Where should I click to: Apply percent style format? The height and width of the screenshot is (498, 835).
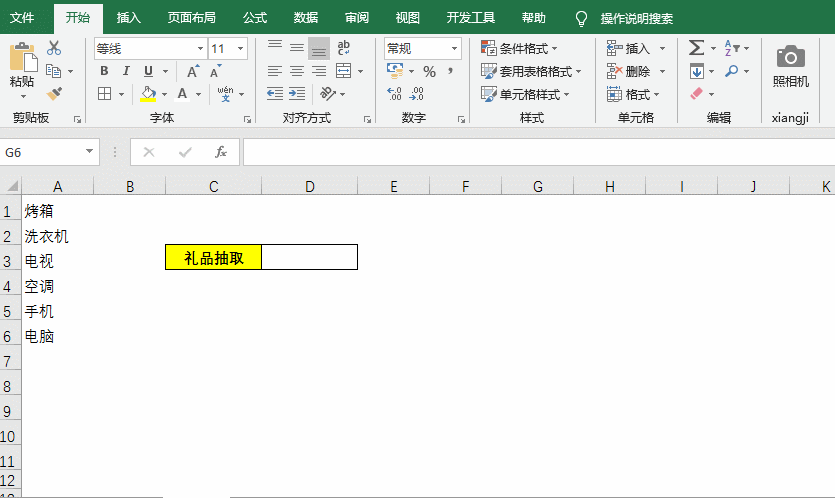pos(429,71)
